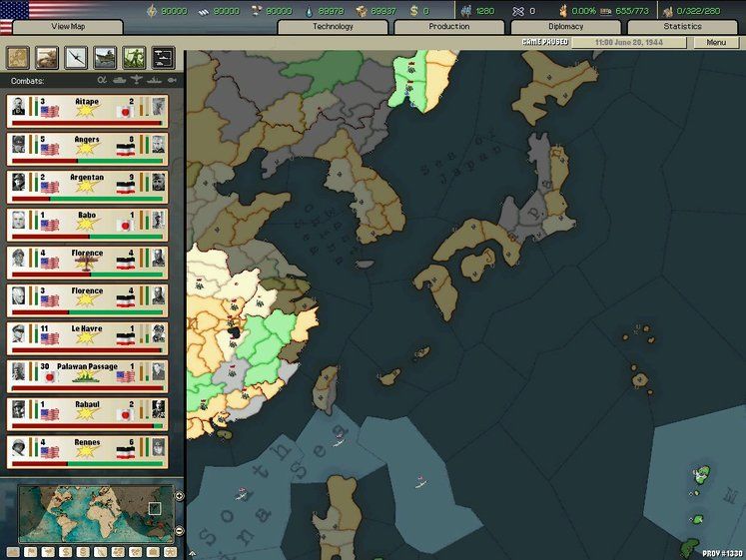Screen dimensions: 746x560
Task: Open the naval units warship button
Action: click(105, 58)
